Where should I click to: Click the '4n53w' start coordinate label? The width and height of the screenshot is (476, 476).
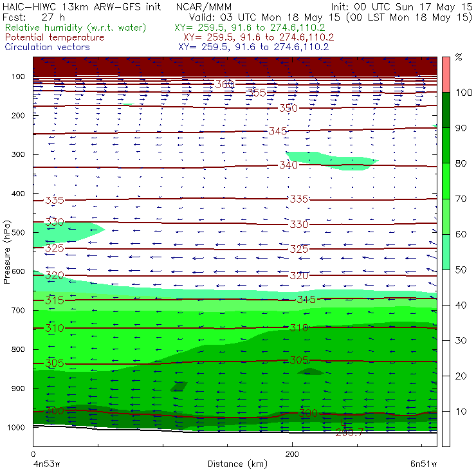click(46, 464)
